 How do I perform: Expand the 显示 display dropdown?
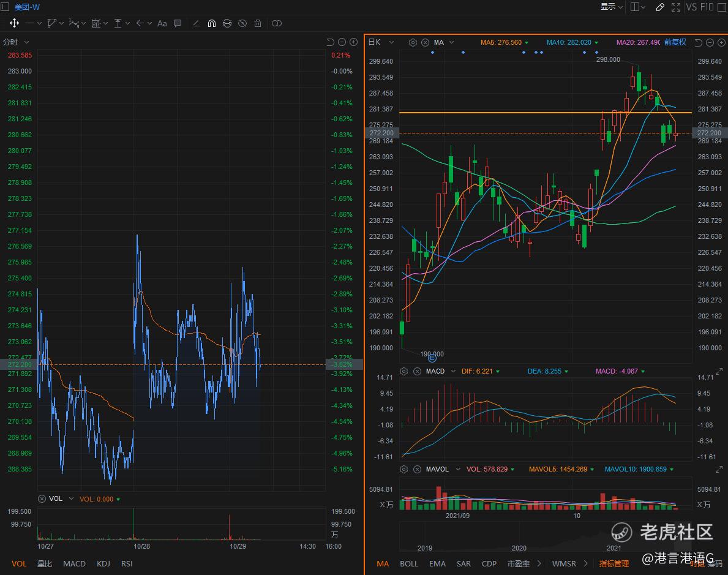(611, 7)
